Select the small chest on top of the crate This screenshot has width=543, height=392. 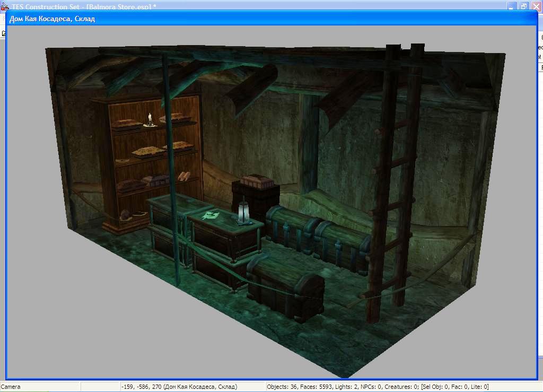257,181
